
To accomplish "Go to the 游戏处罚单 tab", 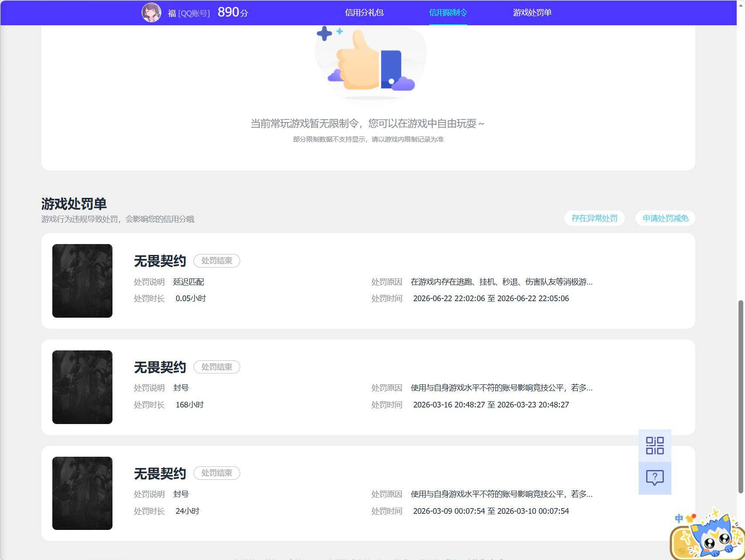I will 532,13.
